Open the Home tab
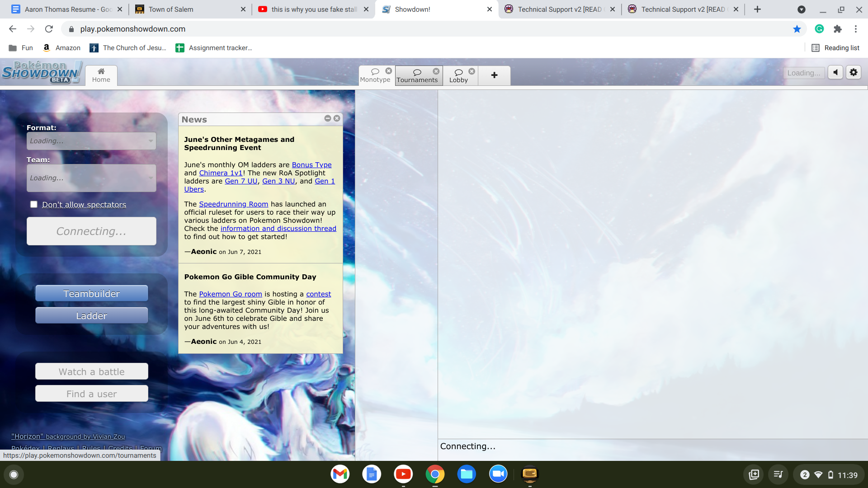The image size is (868, 488). tap(101, 75)
